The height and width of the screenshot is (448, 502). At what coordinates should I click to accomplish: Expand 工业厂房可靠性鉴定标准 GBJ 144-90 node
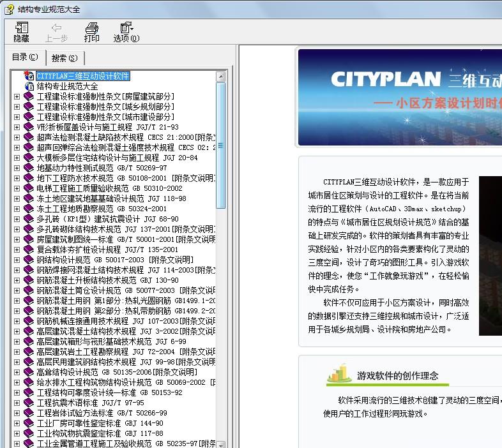pyautogui.click(x=17, y=423)
